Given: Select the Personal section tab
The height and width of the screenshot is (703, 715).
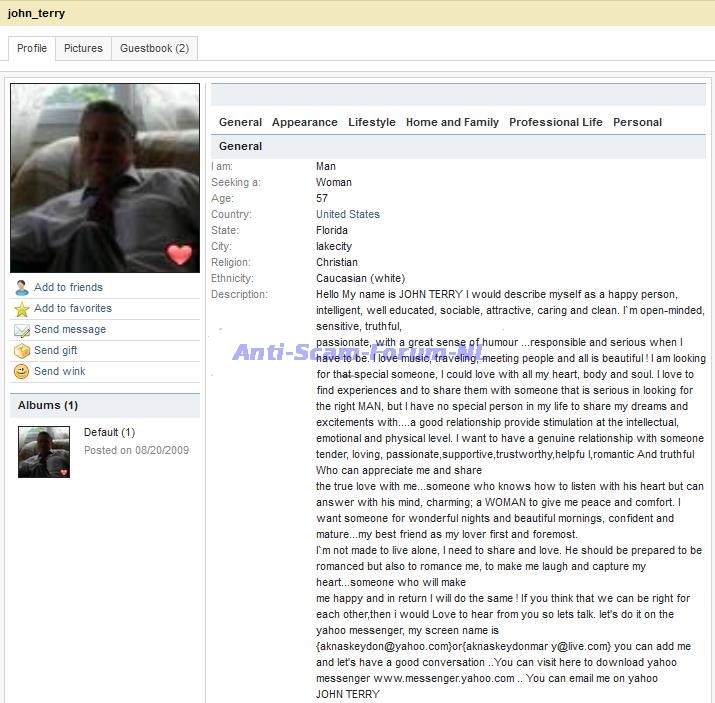Looking at the screenshot, I should click(637, 122).
